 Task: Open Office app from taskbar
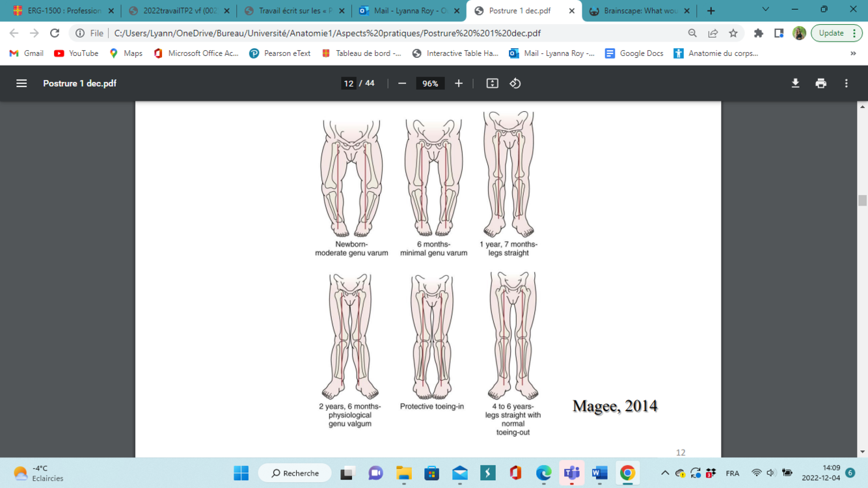click(515, 473)
